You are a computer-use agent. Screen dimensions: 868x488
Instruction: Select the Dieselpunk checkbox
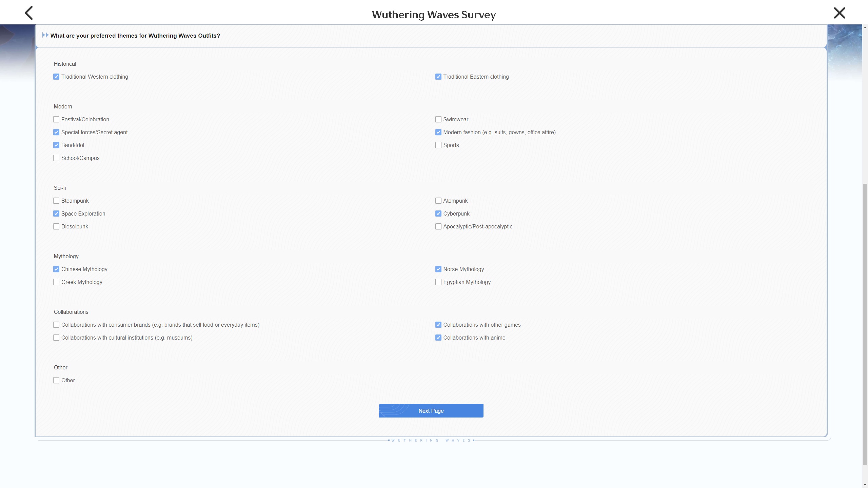pos(56,227)
